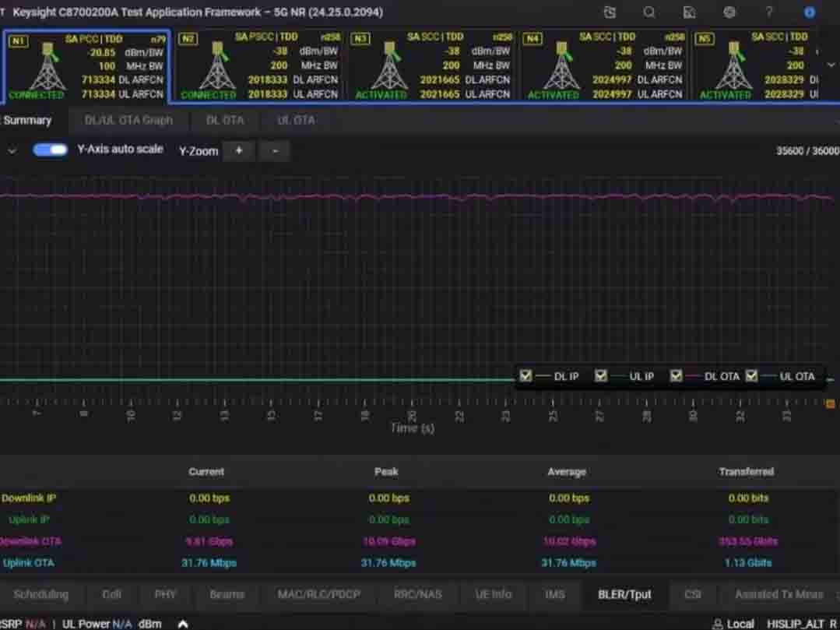
Task: Uncheck the UL OTA legend checkbox
Action: coord(751,376)
